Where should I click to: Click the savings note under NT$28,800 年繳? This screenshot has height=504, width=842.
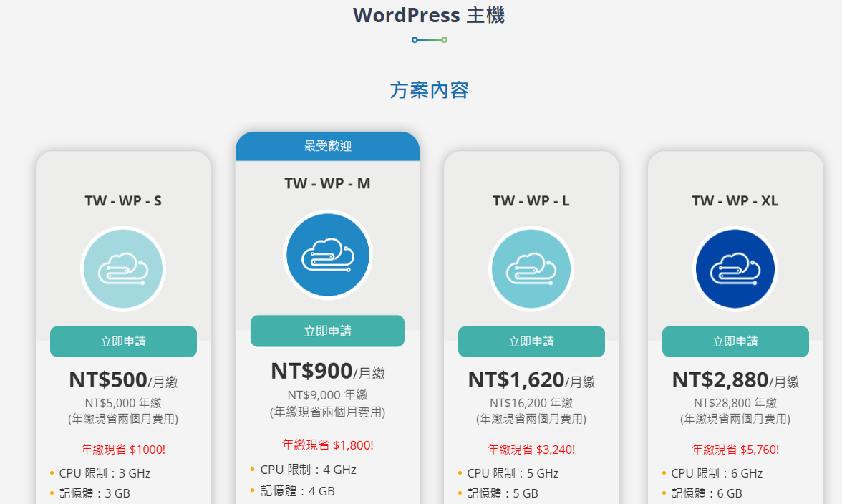click(735, 419)
